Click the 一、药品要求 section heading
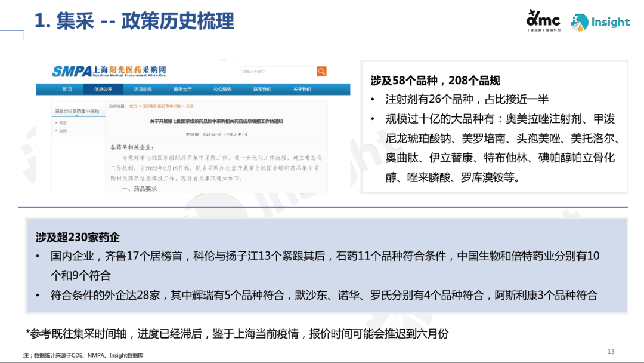 coord(139,189)
